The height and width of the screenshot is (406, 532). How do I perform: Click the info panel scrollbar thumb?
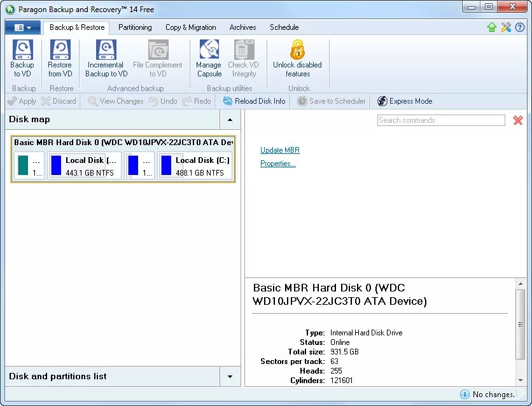[521, 325]
